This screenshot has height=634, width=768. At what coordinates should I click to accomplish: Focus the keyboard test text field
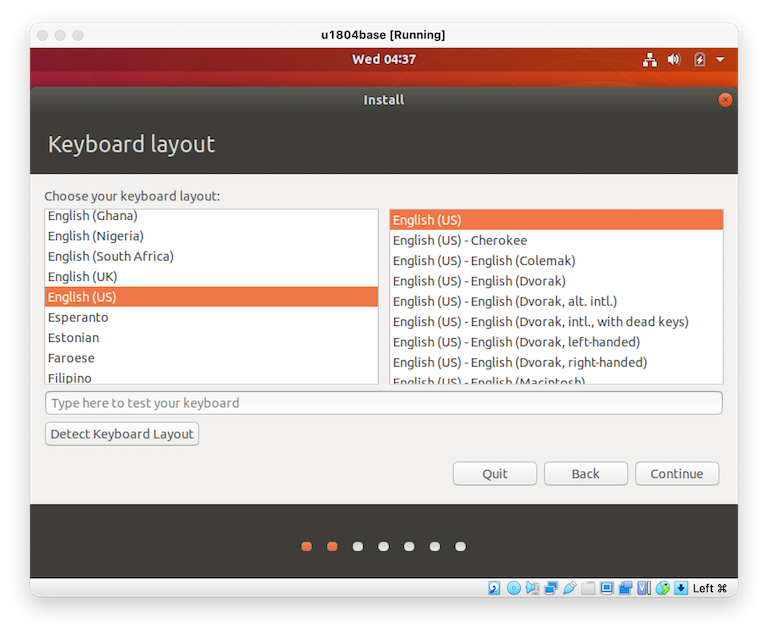tap(384, 403)
